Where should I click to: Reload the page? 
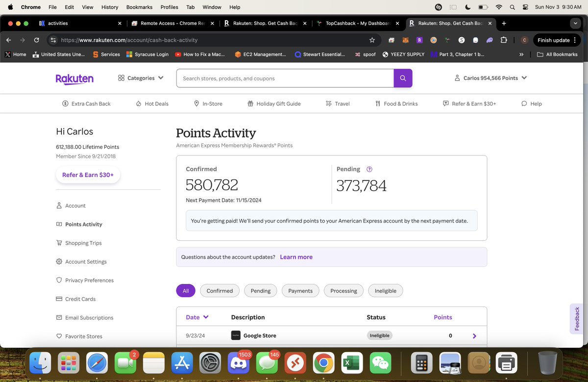(36, 40)
